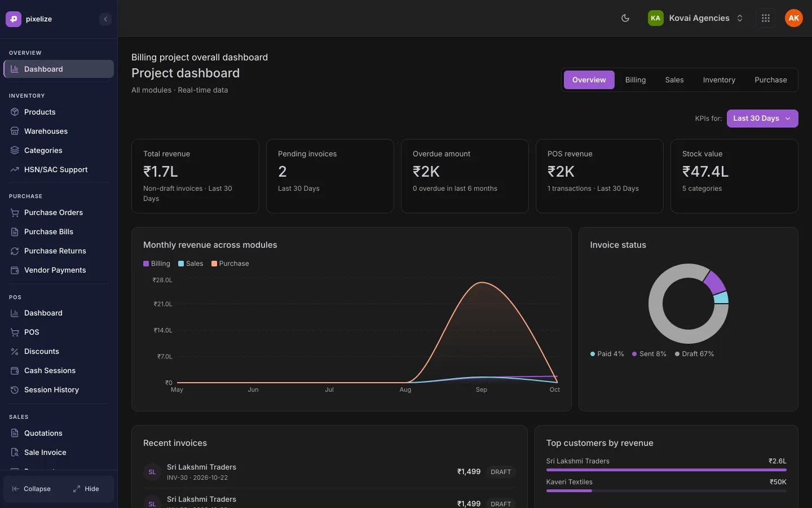Select the Overview tab

click(589, 80)
